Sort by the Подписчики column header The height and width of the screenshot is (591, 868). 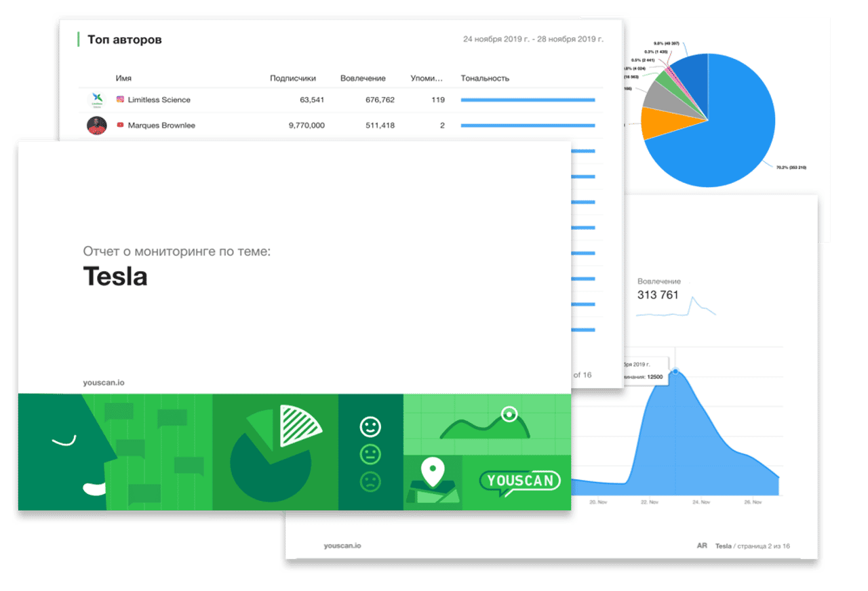pos(293,78)
